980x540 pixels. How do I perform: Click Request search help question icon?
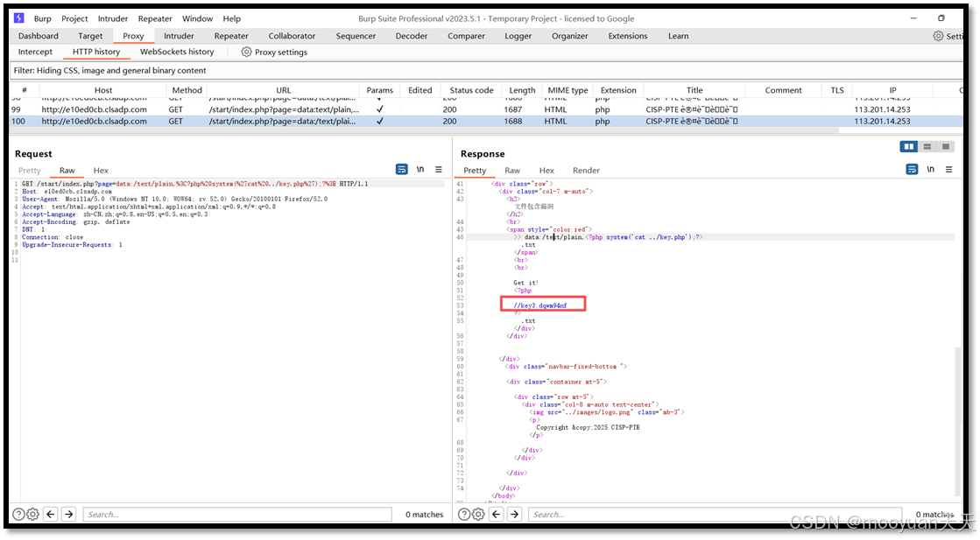(x=18, y=515)
